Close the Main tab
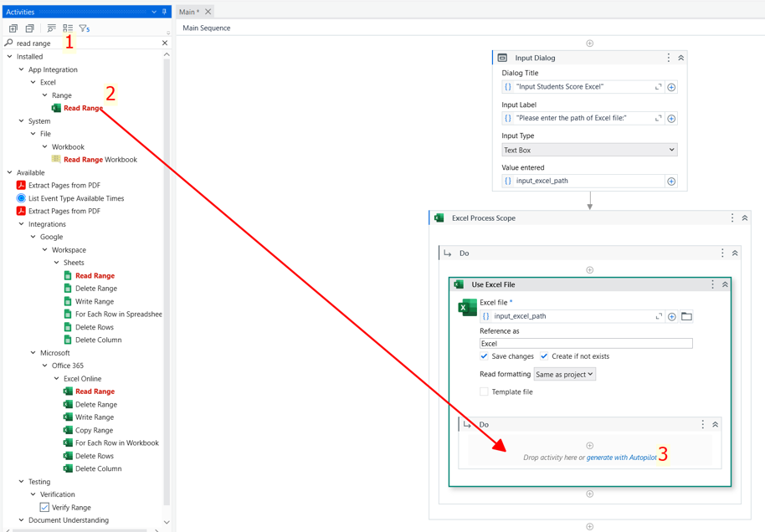The height and width of the screenshot is (532, 765). click(x=208, y=12)
